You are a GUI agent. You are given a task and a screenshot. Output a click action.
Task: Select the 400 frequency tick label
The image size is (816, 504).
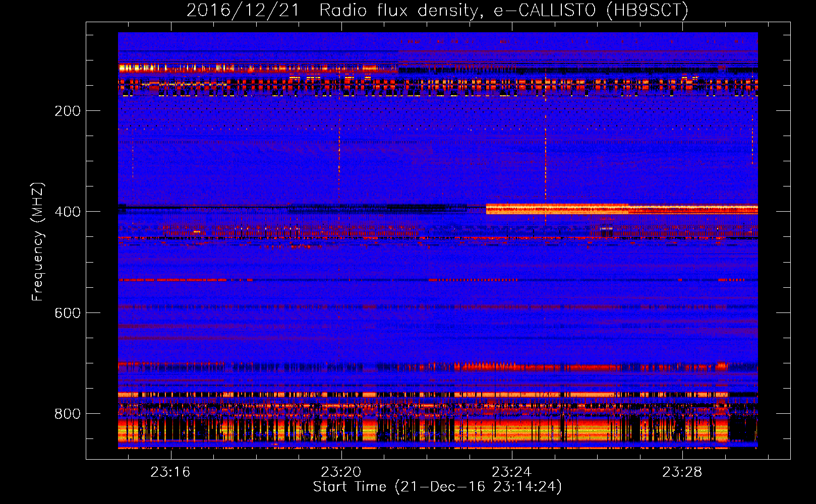pyautogui.click(x=68, y=212)
